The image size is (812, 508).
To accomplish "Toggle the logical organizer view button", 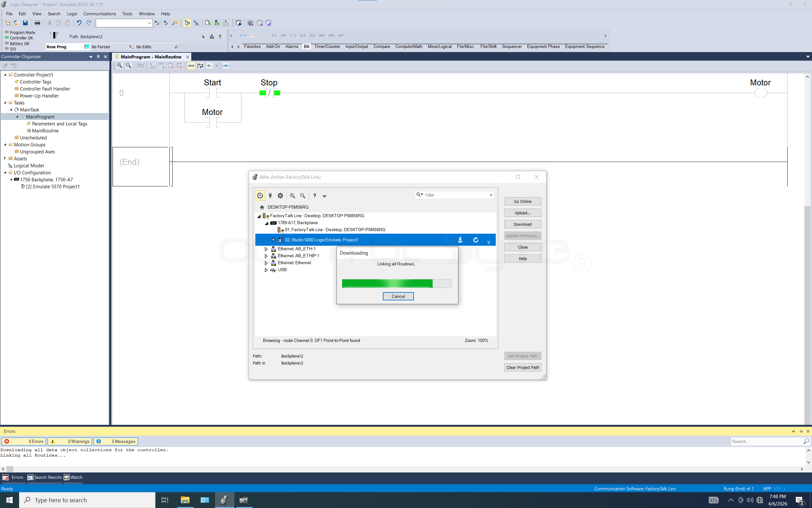I will tap(196, 23).
